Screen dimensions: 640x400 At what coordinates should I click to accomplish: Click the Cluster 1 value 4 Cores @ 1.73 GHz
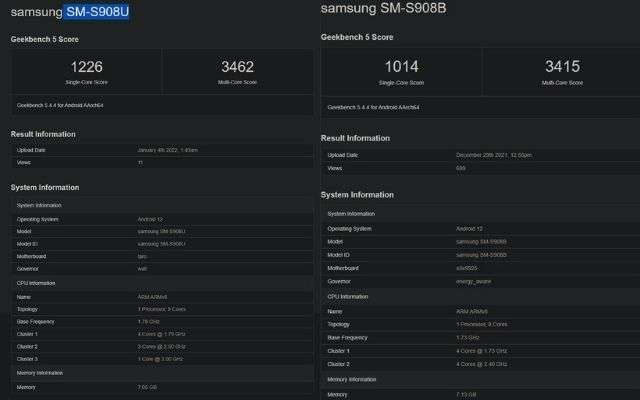pyautogui.click(x=482, y=351)
